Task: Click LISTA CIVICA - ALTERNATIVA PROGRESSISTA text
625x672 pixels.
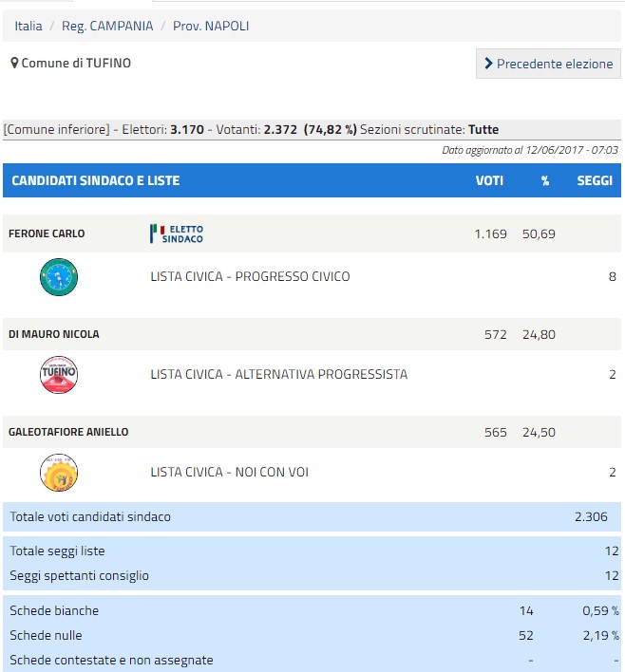Action: (279, 374)
